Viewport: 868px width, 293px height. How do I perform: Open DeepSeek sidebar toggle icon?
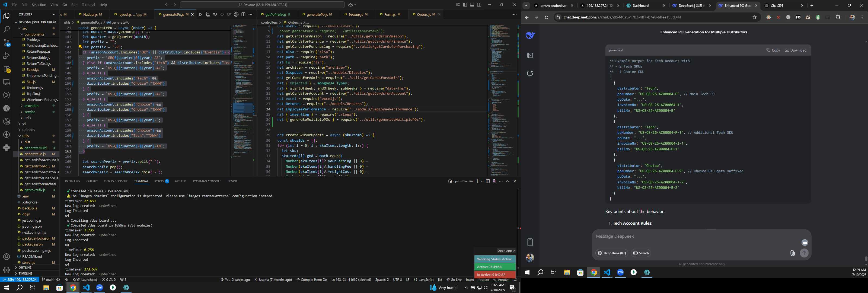point(530,55)
